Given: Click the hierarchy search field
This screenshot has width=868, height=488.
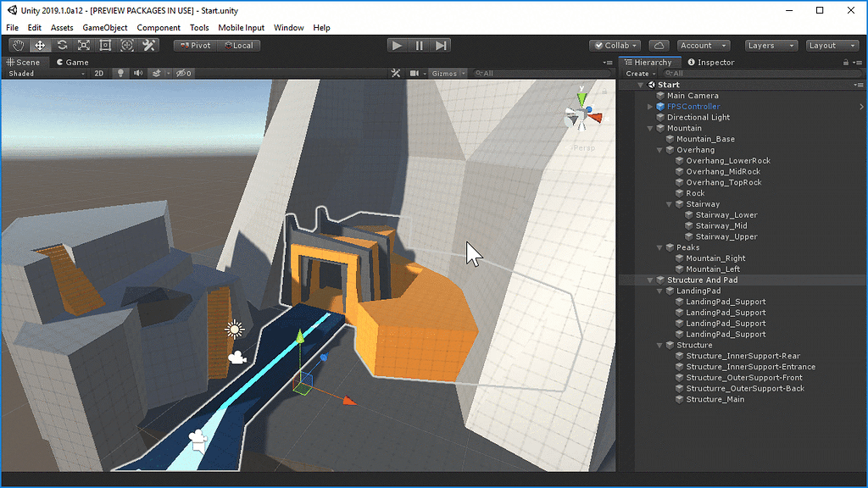Looking at the screenshot, I should 762,74.
